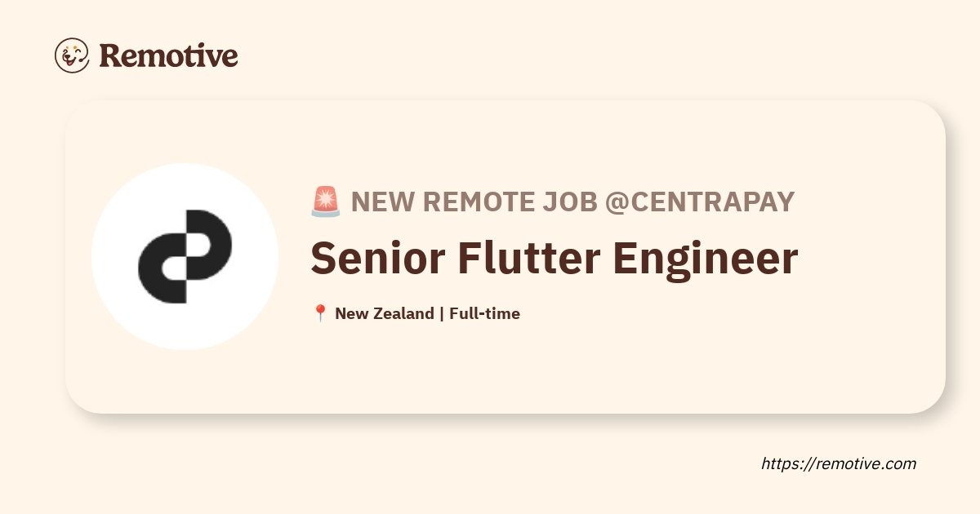This screenshot has width=980, height=514.
Task: Click the red siren emoji
Action: point(326,201)
